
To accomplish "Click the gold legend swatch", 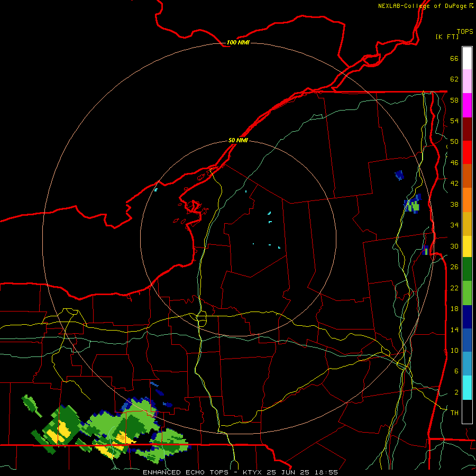I will 467,224.
